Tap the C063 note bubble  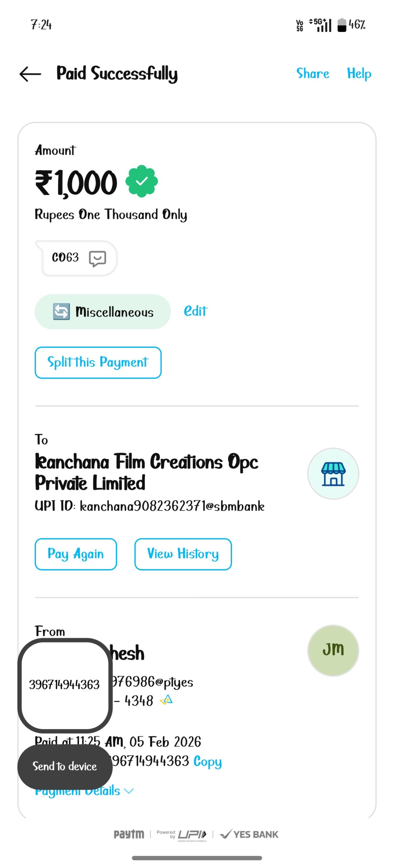(65, 258)
